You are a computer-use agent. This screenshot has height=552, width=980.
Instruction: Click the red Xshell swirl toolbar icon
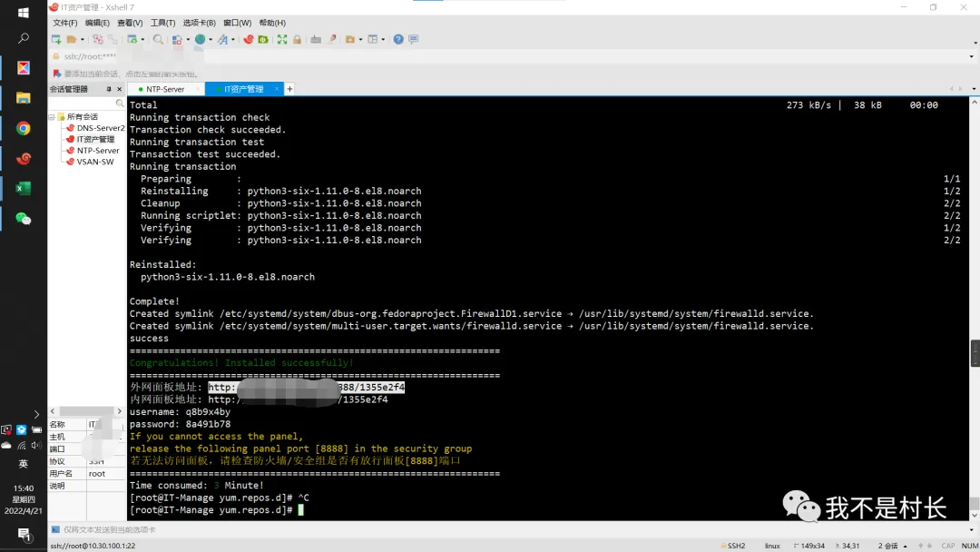(248, 39)
